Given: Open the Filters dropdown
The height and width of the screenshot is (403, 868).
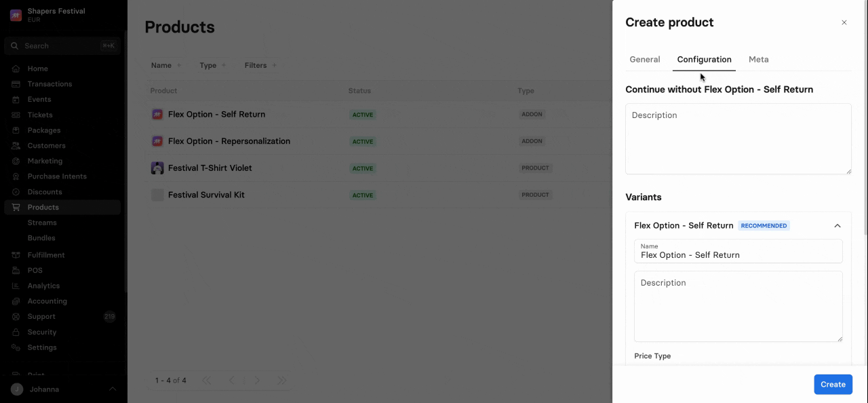Looking at the screenshot, I should 260,65.
